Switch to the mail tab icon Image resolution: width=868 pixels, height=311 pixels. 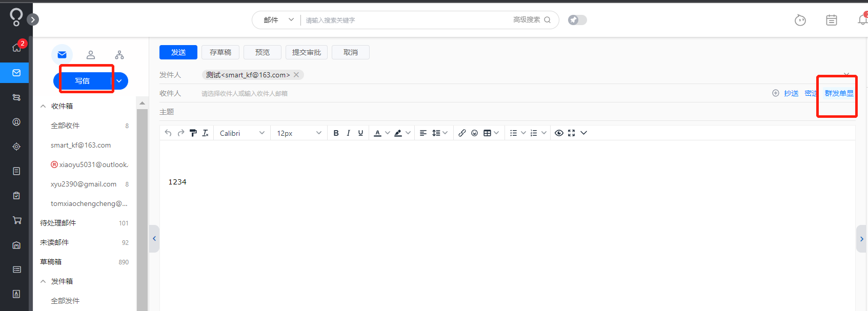[x=62, y=55]
